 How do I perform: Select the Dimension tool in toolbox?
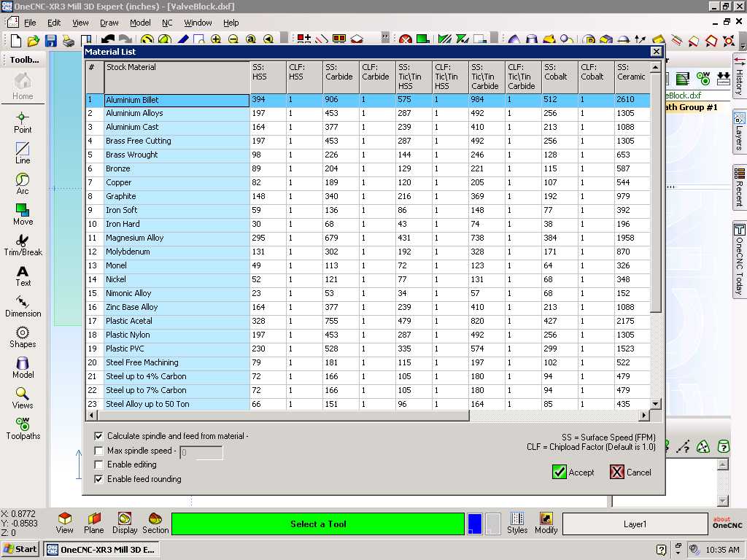23,307
